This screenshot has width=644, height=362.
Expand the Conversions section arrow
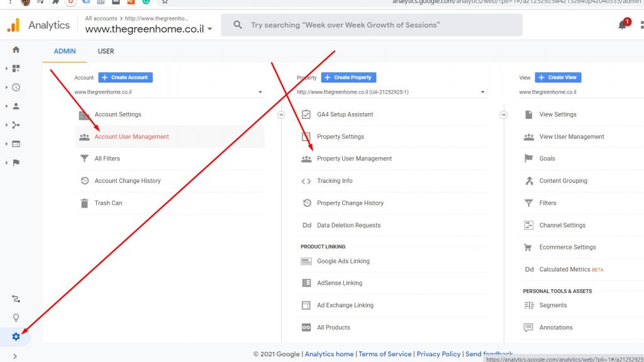tap(6, 163)
